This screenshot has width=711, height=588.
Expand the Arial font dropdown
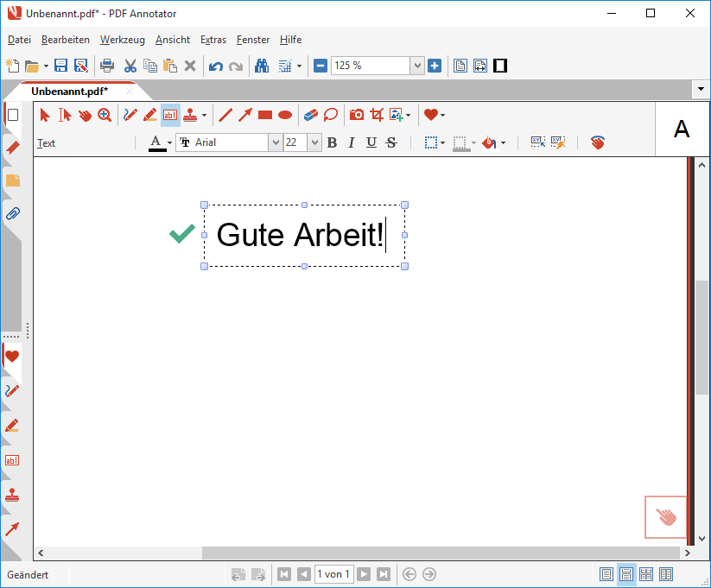276,142
